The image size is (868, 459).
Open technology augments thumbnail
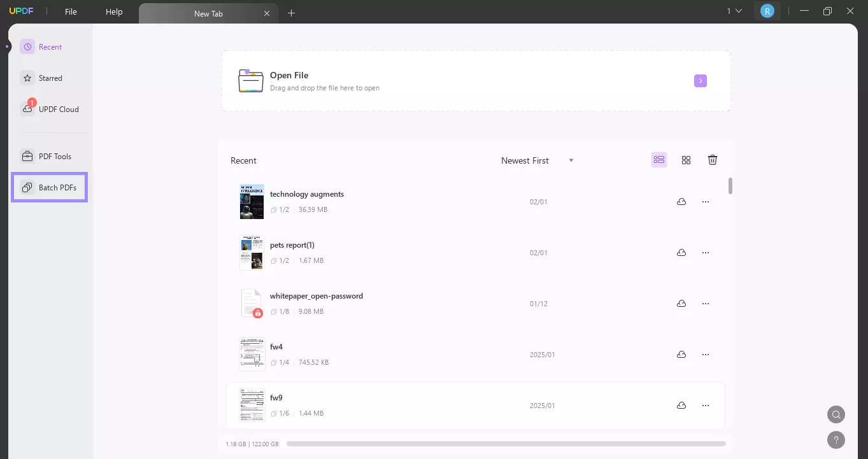(252, 202)
